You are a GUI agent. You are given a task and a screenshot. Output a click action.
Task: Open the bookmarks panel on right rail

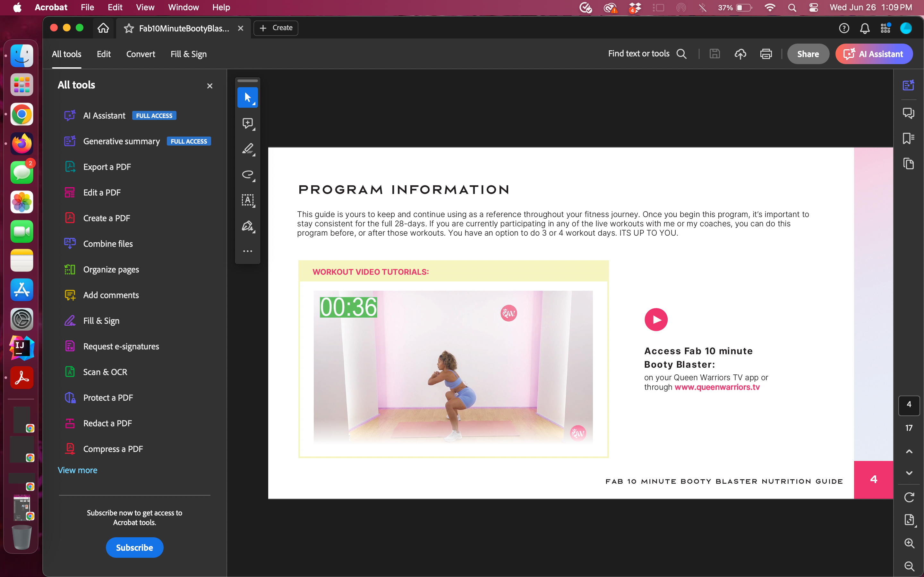coord(908,138)
